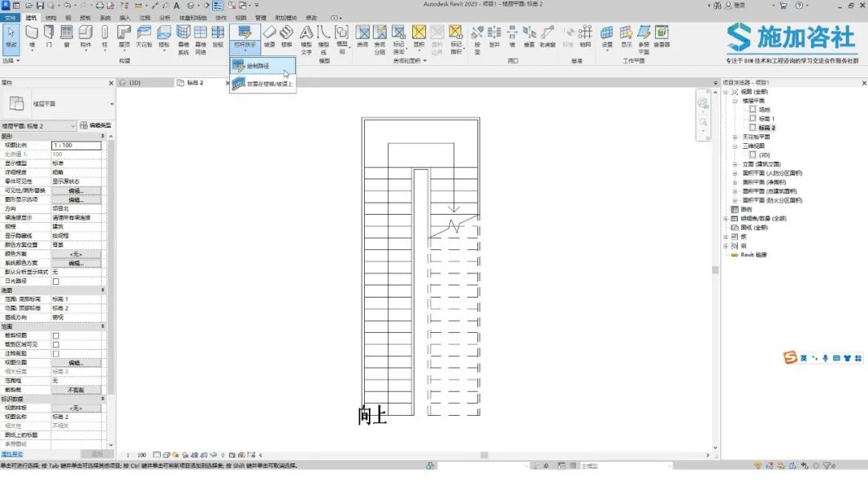Click the Mullion (竖梃) tool
Screen dimensions: 868x489
[218, 36]
